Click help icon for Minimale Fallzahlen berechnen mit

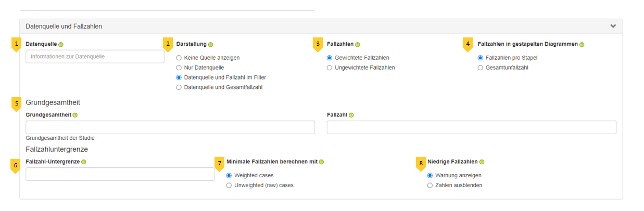[321, 162]
